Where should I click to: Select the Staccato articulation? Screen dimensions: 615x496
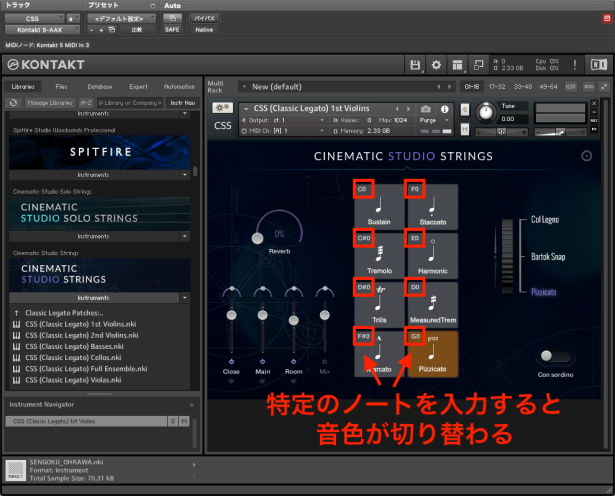point(433,206)
